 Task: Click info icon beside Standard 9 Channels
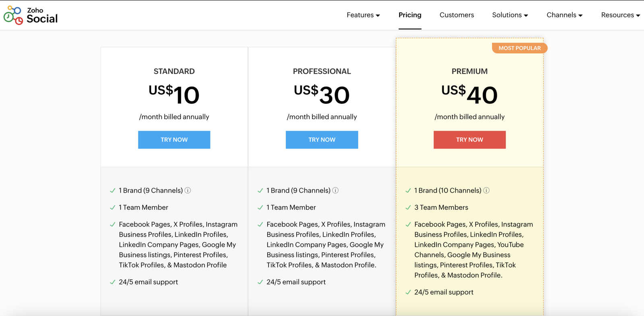tap(188, 191)
